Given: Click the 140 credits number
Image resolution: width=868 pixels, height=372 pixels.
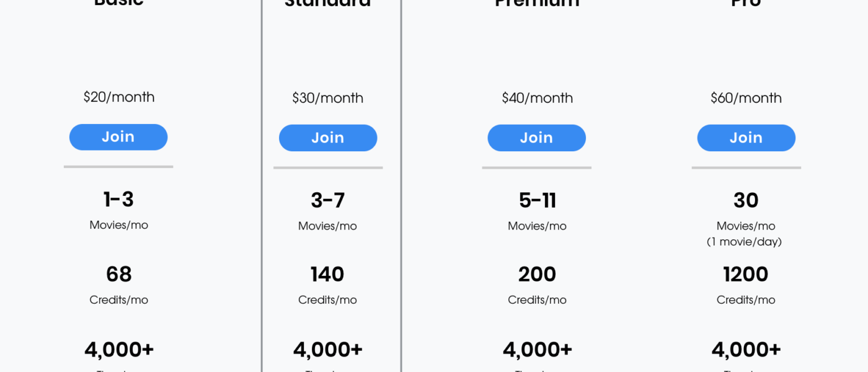Looking at the screenshot, I should pyautogui.click(x=327, y=274).
